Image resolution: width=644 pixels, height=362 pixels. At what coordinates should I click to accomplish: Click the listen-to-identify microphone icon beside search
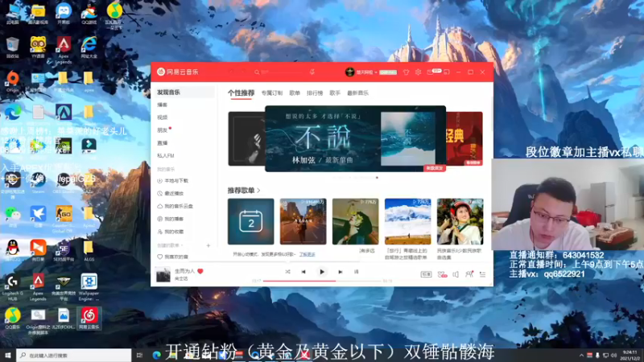coord(312,72)
